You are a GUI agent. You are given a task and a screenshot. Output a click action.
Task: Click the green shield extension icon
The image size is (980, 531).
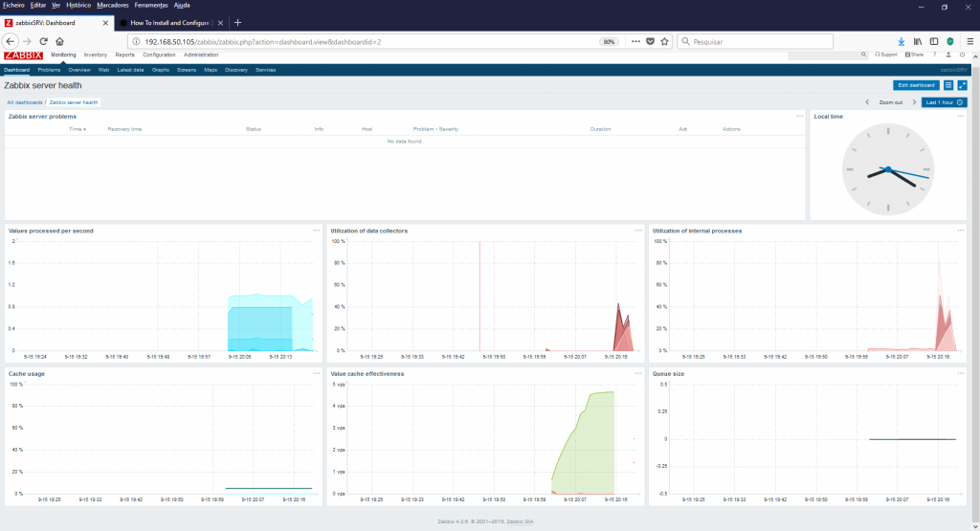click(x=950, y=41)
